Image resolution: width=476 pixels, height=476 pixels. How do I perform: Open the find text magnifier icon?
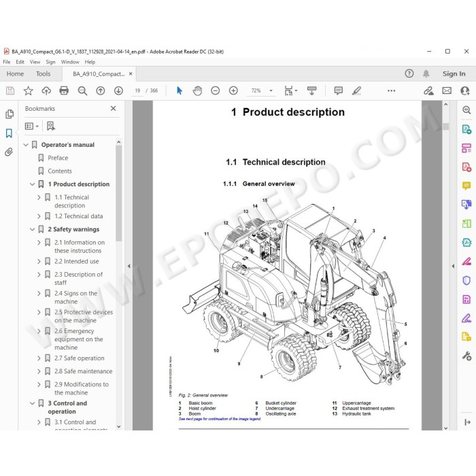point(82,90)
